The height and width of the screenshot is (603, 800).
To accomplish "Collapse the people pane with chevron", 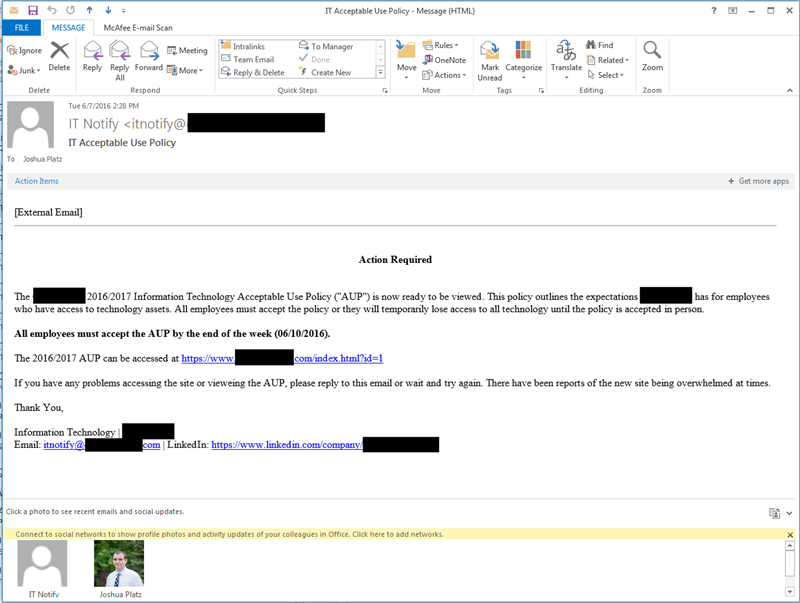I will (x=789, y=512).
